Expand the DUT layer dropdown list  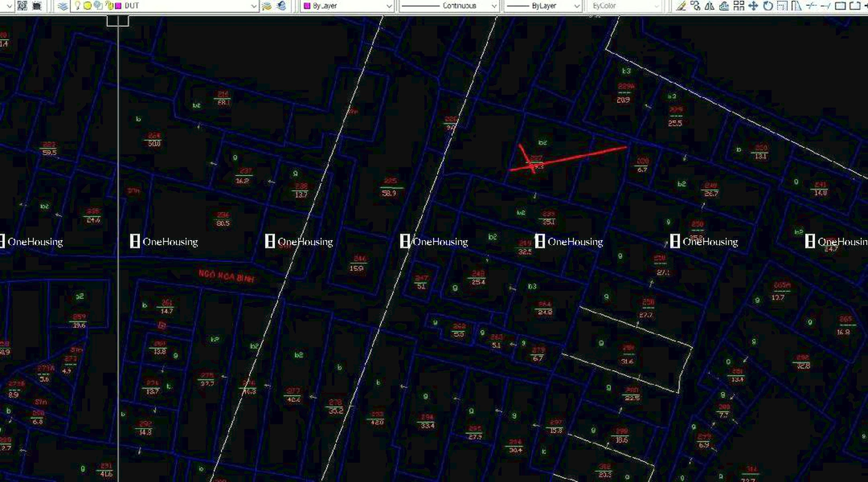(253, 6)
